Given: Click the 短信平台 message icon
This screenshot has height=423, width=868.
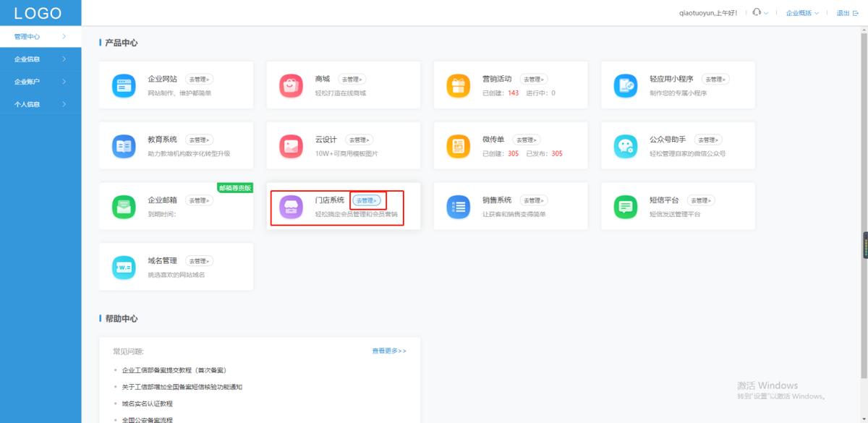Looking at the screenshot, I should (625, 206).
